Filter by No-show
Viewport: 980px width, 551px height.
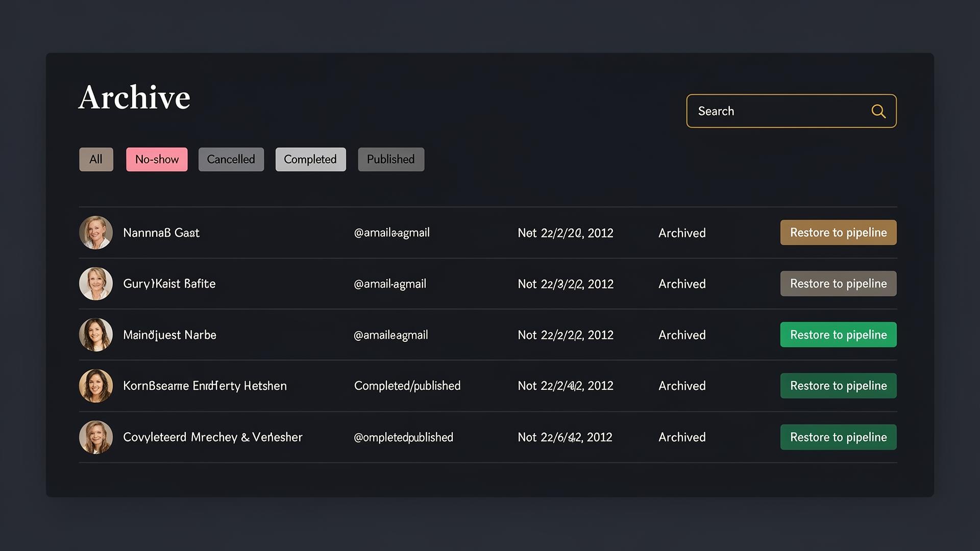[157, 159]
